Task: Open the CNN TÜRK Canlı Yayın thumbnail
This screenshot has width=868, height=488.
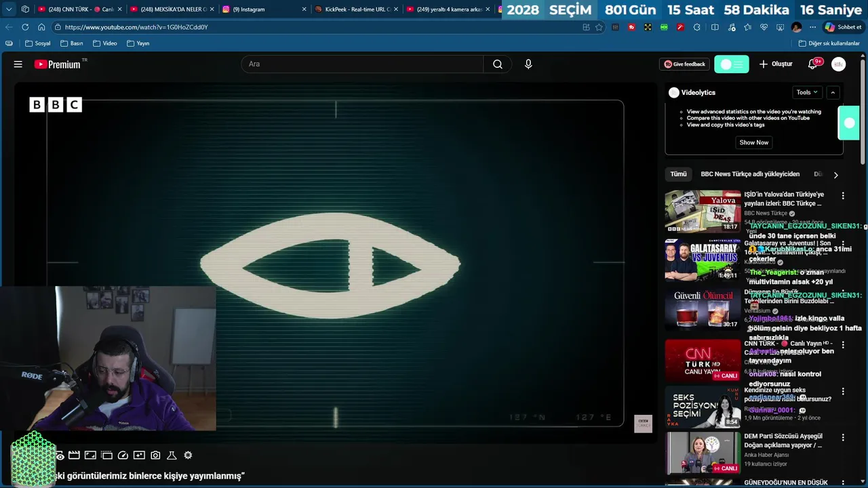Action: pyautogui.click(x=703, y=361)
